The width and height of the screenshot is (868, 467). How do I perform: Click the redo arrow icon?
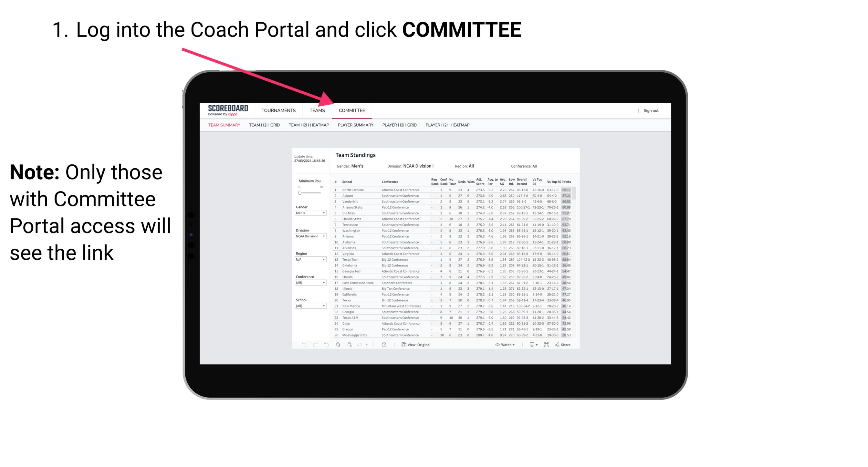coord(315,345)
